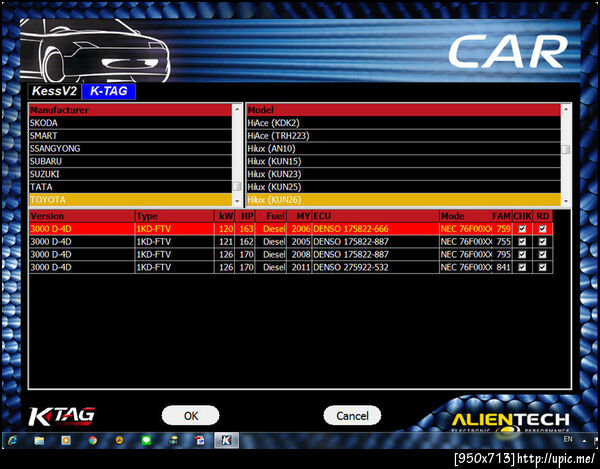Viewport: 600px width, 469px height.
Task: Click the HP column header
Action: point(245,216)
